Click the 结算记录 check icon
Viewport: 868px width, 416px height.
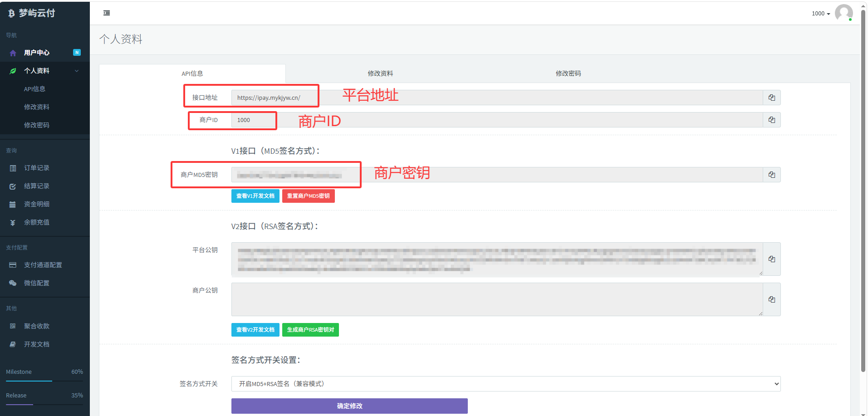coord(13,186)
